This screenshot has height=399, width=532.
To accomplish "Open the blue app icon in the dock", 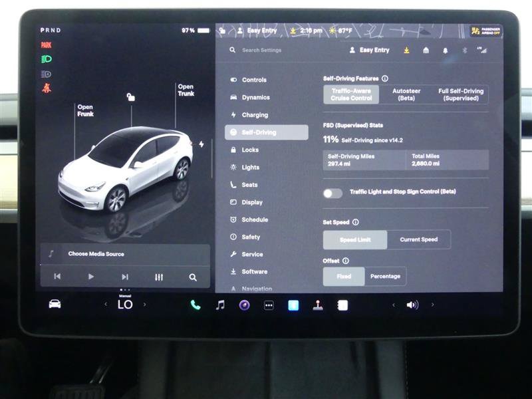I will tap(293, 305).
